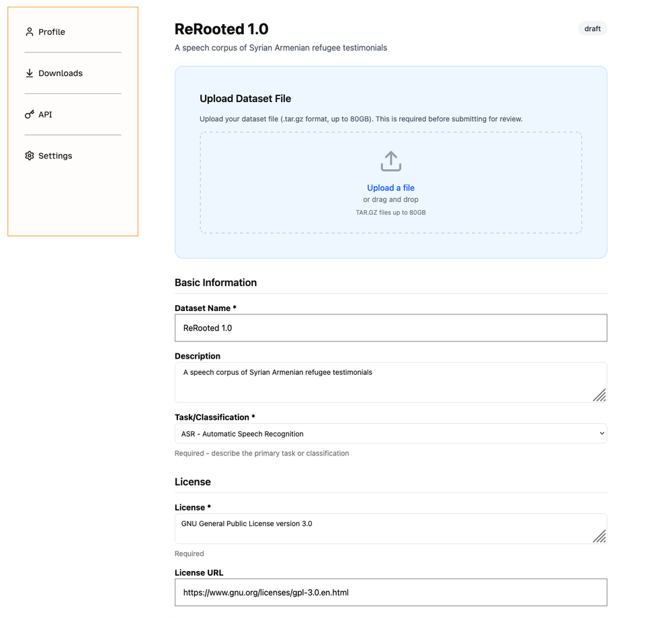This screenshot has height=618, width=672.
Task: Select the License URL text field
Action: [390, 592]
